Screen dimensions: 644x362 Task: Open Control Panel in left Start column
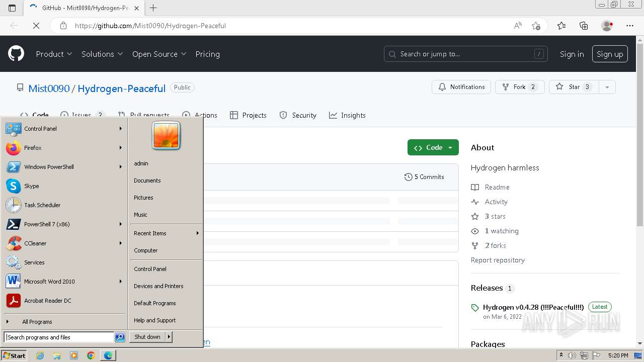coord(64,129)
